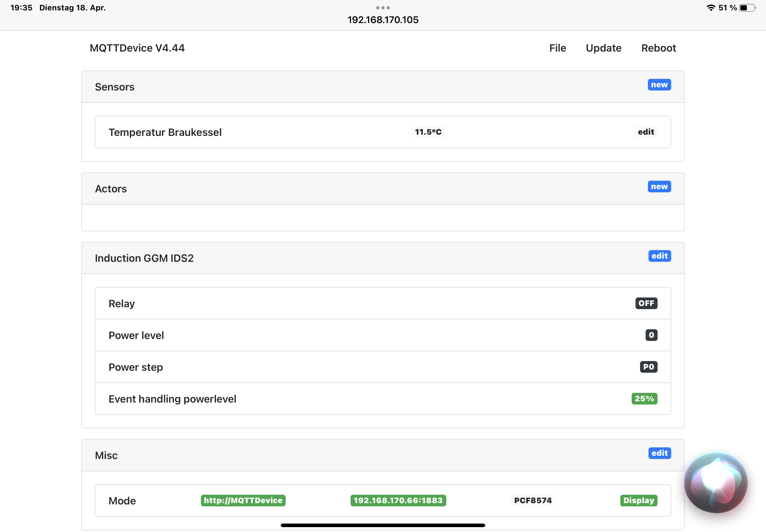
Task: Edit the Temperatur Braukessel sensor
Action: 646,132
